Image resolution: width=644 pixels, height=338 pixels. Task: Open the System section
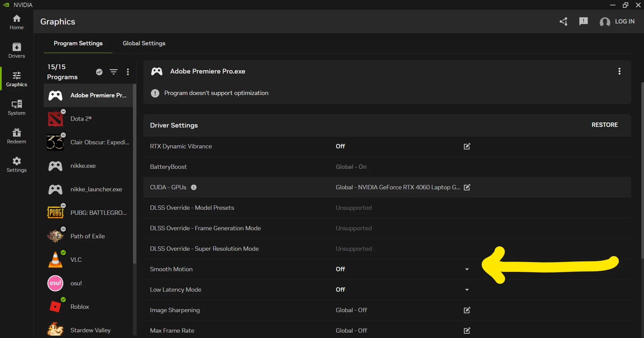tap(16, 108)
